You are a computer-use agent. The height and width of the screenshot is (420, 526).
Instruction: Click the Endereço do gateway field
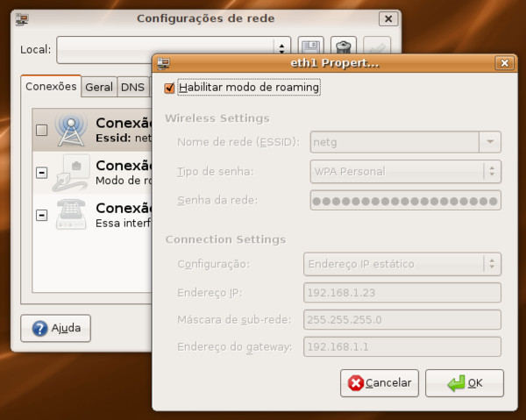coord(402,346)
